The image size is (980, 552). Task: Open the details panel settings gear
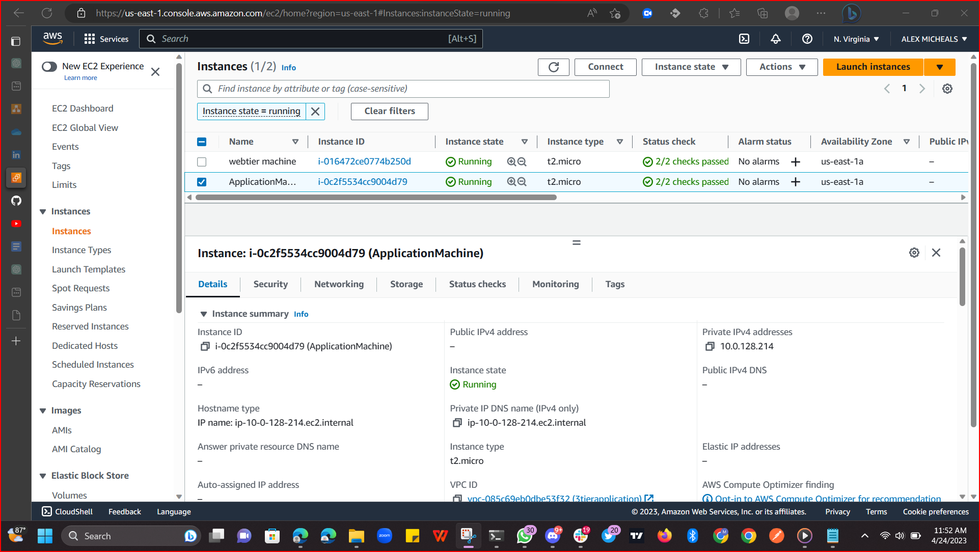point(914,252)
